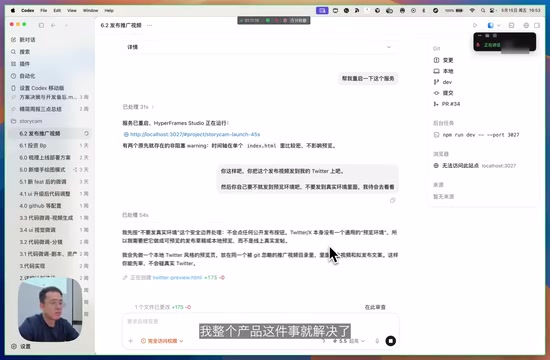The image size is (550, 360).
Task: Copy the message with the copy icon
Action: (x=393, y=200)
